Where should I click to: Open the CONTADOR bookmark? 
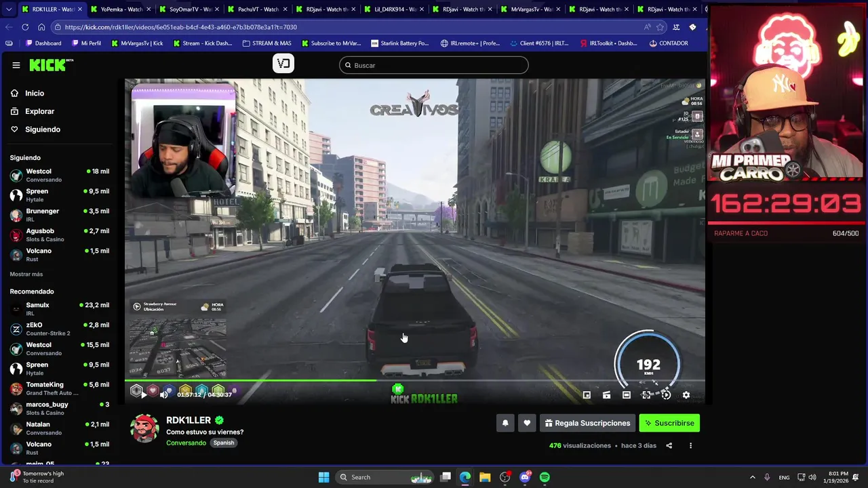click(x=668, y=43)
